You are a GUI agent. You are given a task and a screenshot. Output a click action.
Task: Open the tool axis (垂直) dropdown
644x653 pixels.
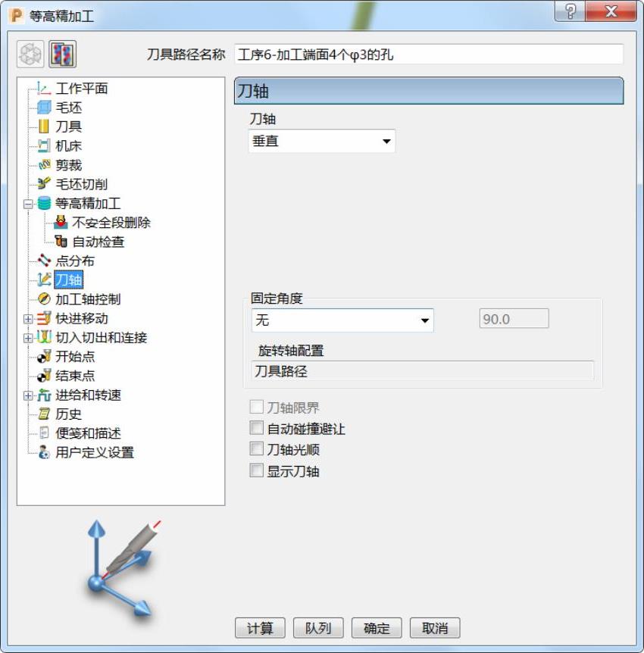coord(321,141)
